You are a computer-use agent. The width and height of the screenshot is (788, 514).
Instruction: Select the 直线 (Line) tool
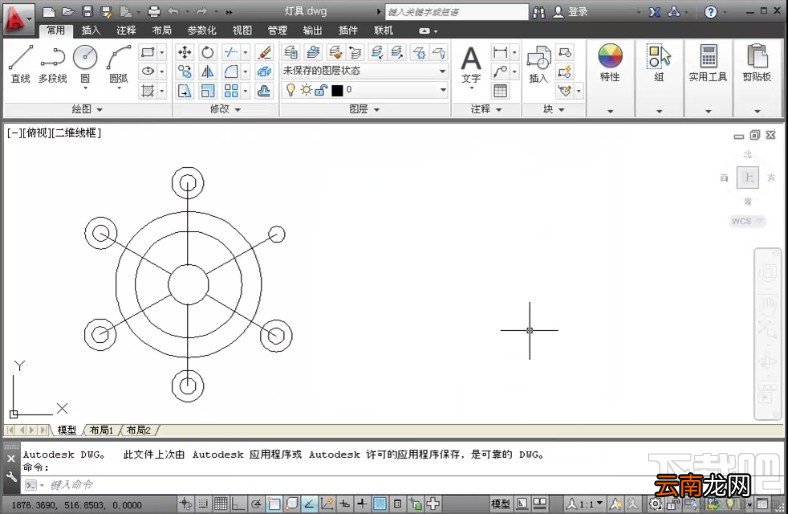click(21, 64)
